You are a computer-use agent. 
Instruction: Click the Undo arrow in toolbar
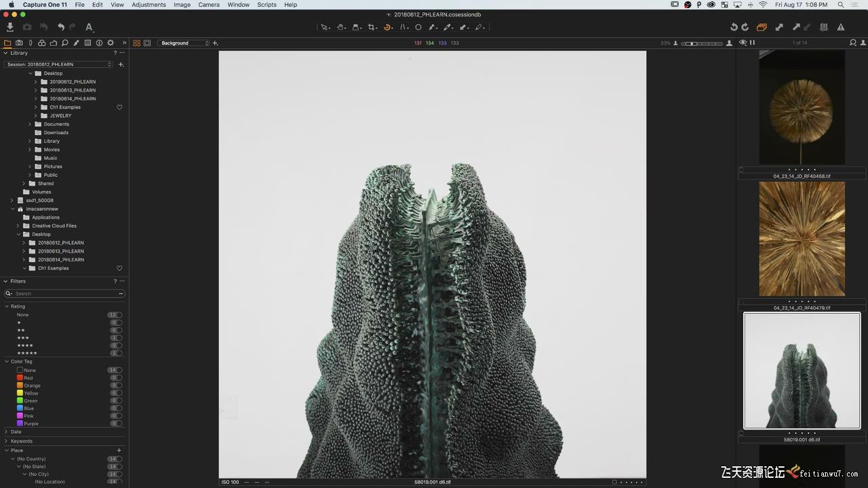click(x=61, y=27)
